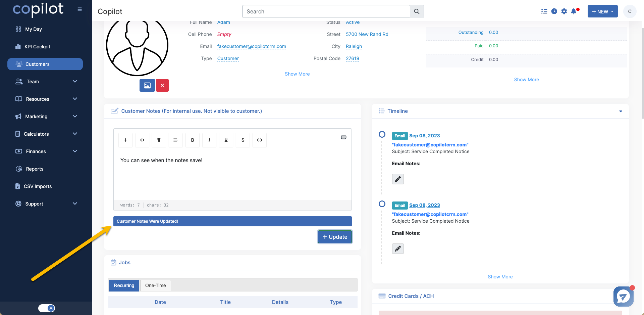Open the first Sep 08, 2023 timeline link
The height and width of the screenshot is (315, 644).
point(424,136)
